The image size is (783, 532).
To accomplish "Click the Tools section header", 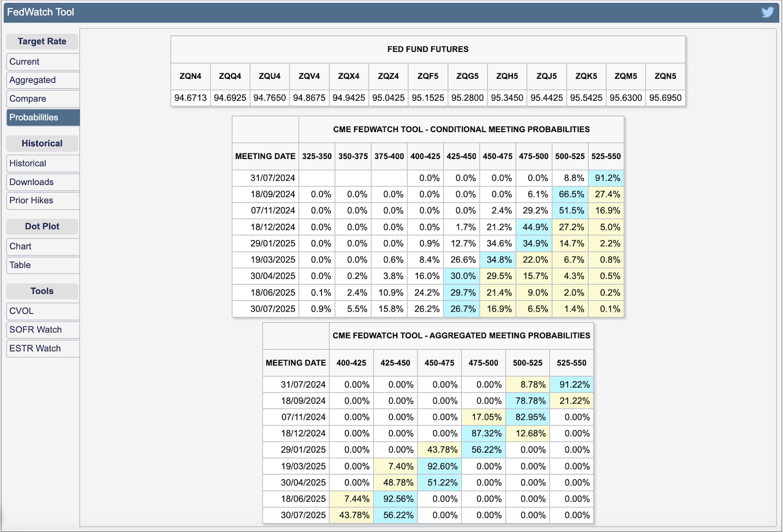I will [x=42, y=291].
